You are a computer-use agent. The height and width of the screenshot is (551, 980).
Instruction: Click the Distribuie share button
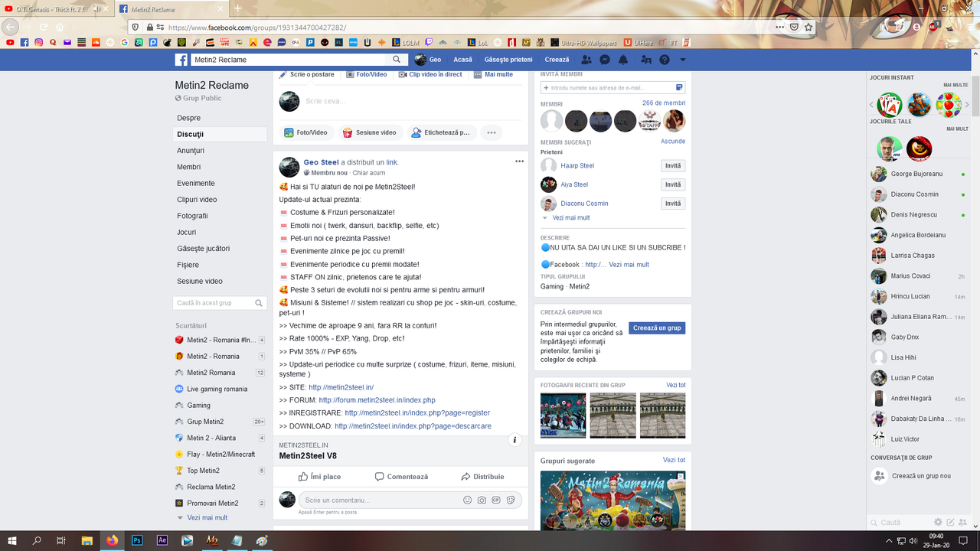482,477
